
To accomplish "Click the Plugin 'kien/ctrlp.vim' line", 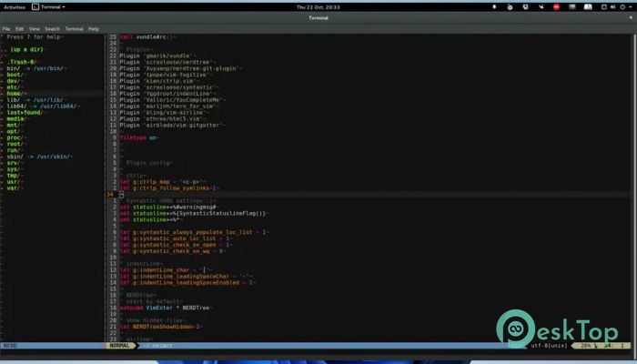I will (158, 81).
